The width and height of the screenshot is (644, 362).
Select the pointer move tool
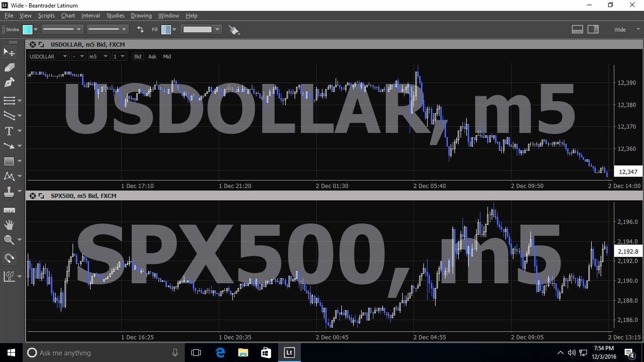tap(9, 52)
